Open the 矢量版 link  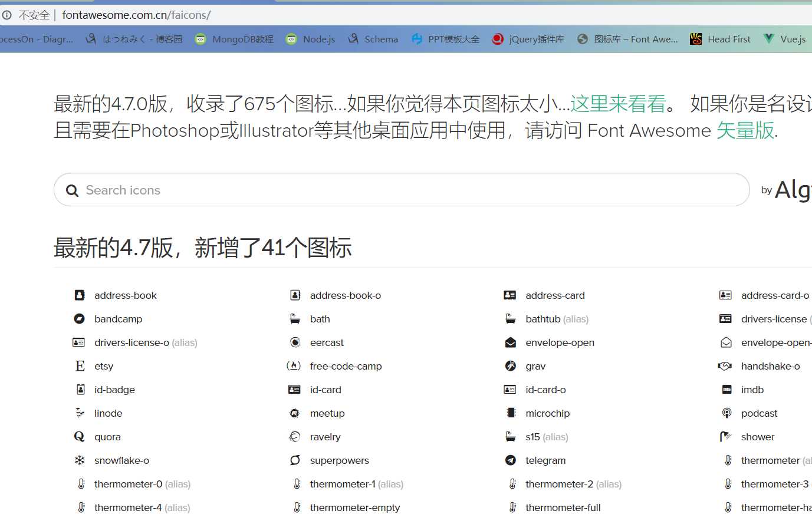[x=745, y=130]
